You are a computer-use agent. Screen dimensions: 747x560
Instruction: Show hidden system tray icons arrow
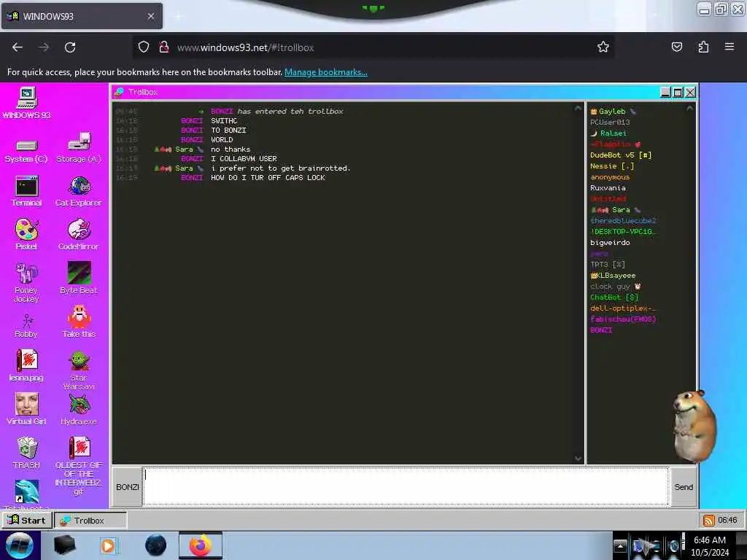click(x=620, y=545)
